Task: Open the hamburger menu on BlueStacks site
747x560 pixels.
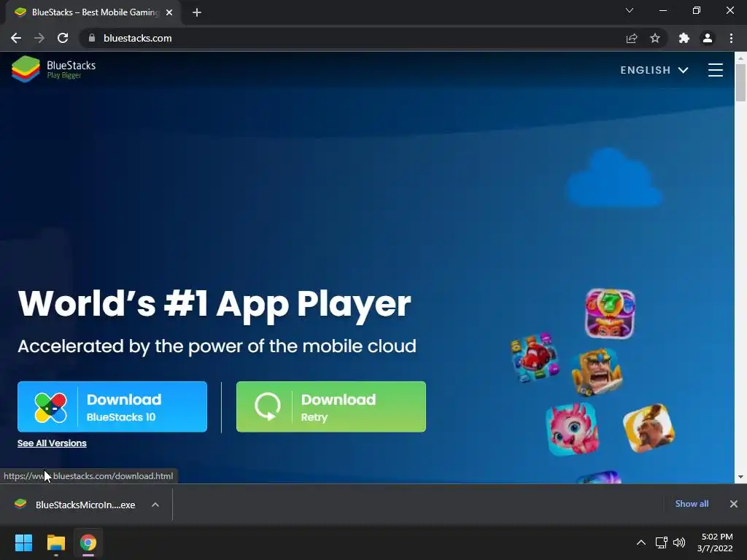Action: (x=715, y=70)
